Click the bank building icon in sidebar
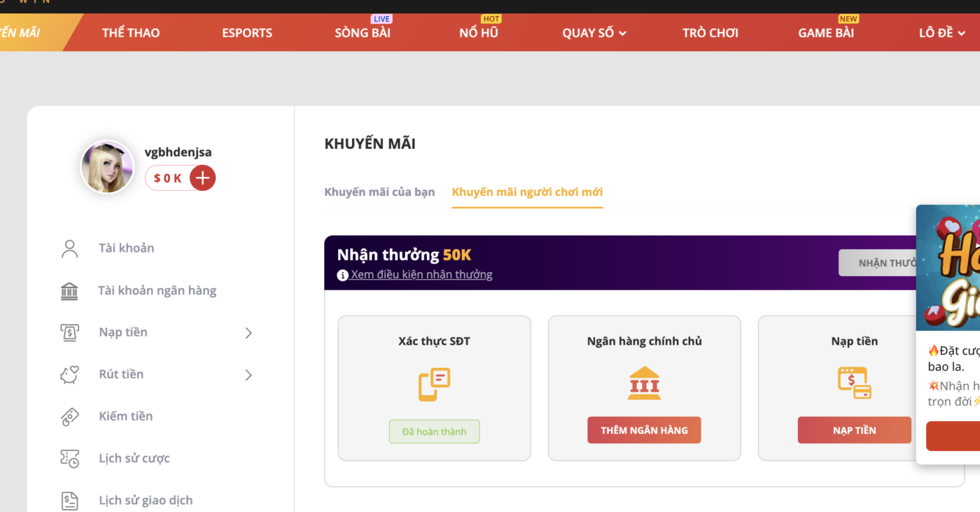The width and height of the screenshot is (980, 512). coord(69,290)
